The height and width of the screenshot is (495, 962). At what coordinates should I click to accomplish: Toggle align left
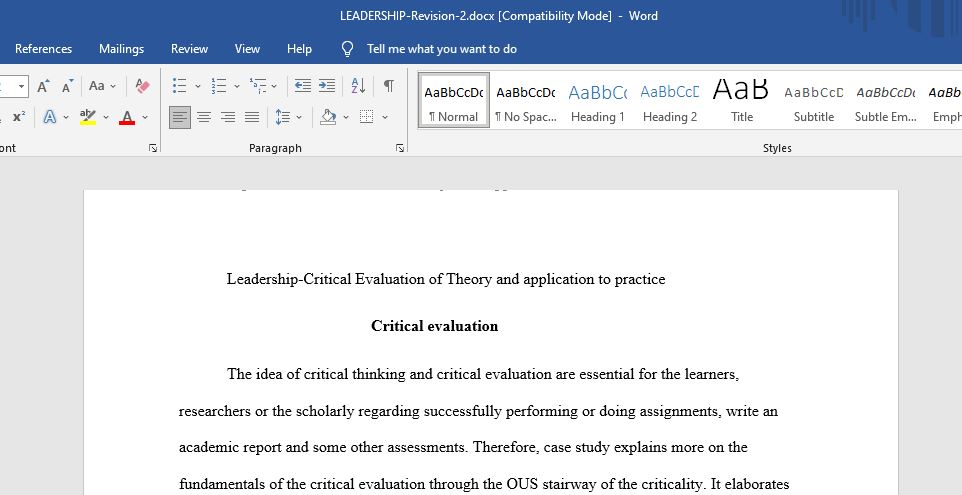pyautogui.click(x=180, y=117)
